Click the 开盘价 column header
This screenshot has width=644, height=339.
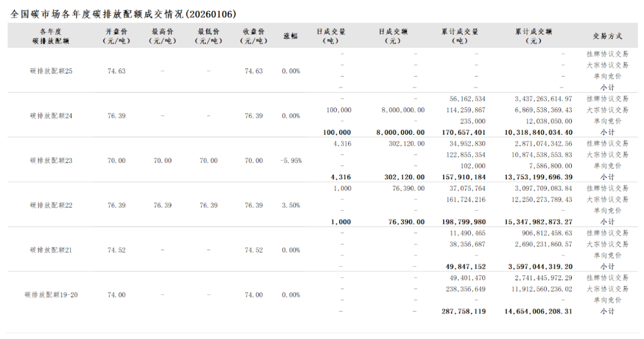[x=117, y=36]
